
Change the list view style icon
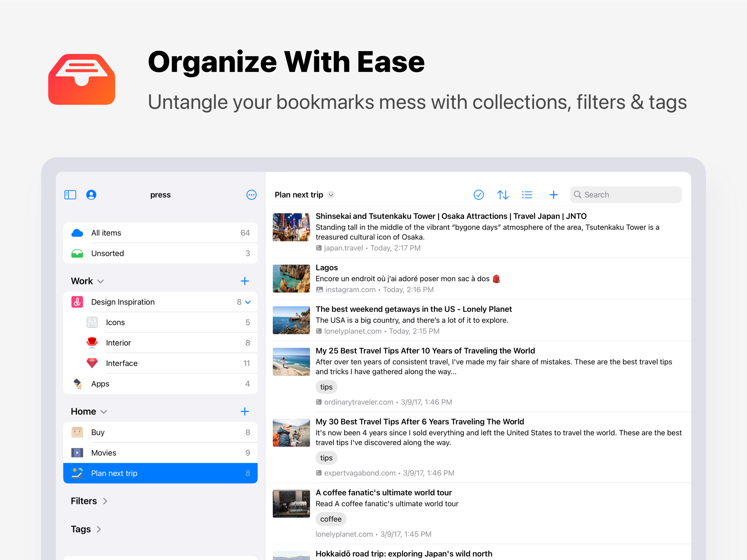(x=527, y=195)
